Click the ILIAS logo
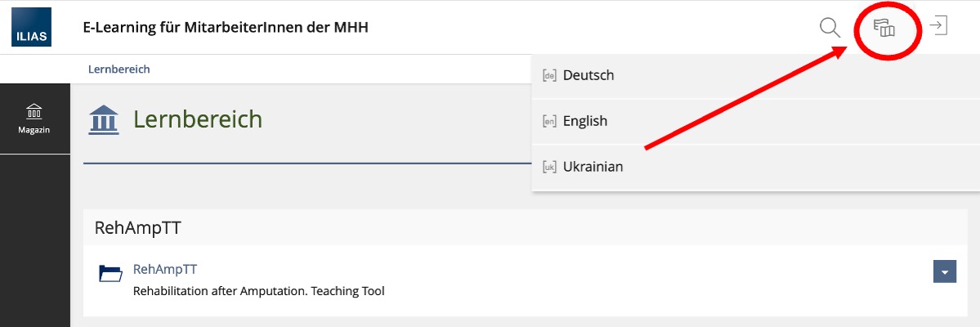Image resolution: width=980 pixels, height=327 pixels. (31, 28)
